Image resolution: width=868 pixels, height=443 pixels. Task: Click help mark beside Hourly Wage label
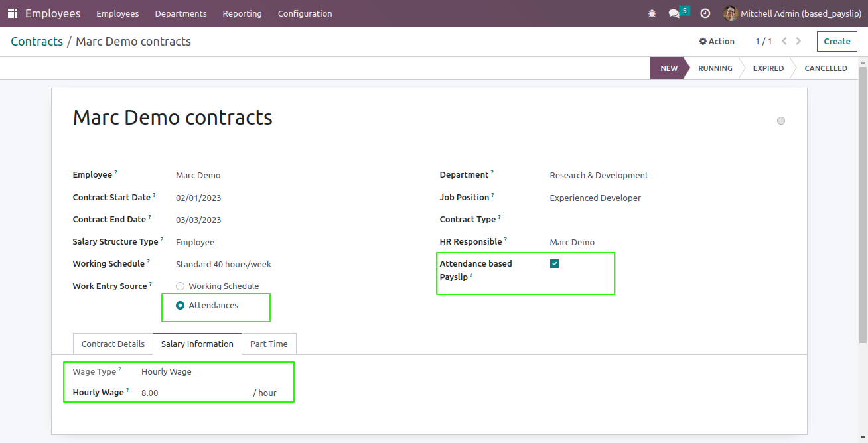click(127, 390)
